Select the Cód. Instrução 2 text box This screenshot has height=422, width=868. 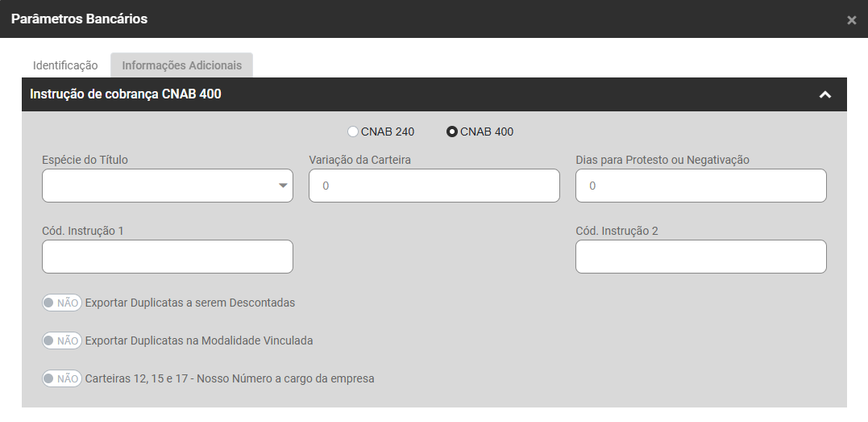point(700,257)
